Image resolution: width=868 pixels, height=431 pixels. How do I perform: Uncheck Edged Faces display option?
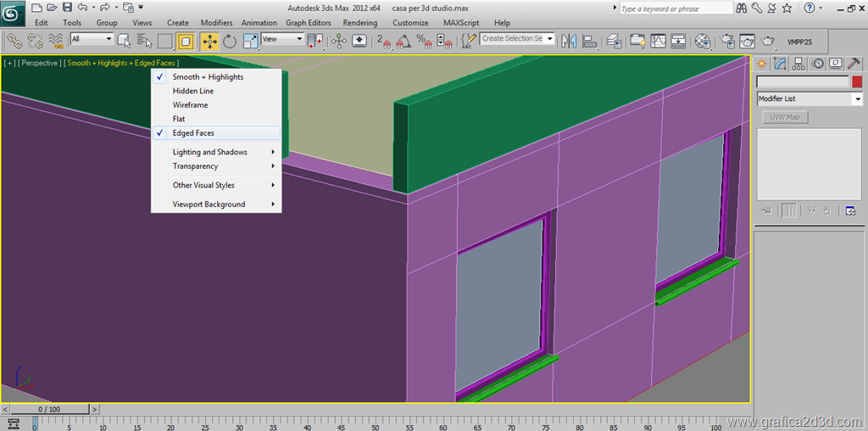click(x=193, y=133)
